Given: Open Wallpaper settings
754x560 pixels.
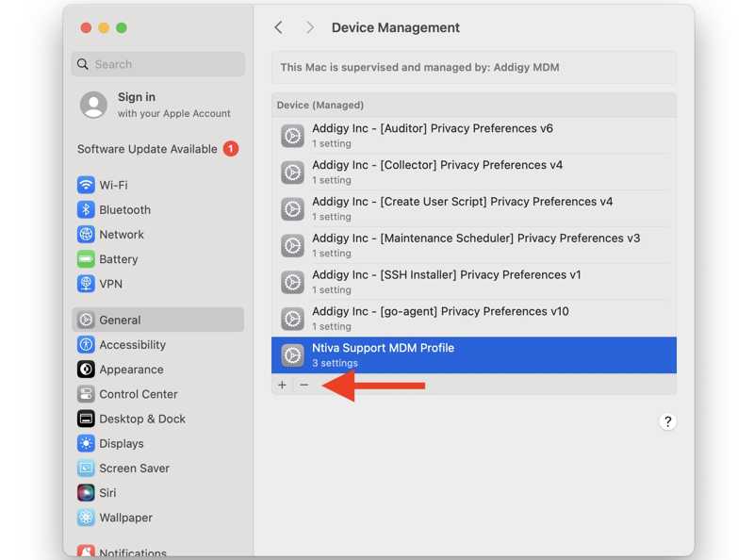Looking at the screenshot, I should click(157, 518).
